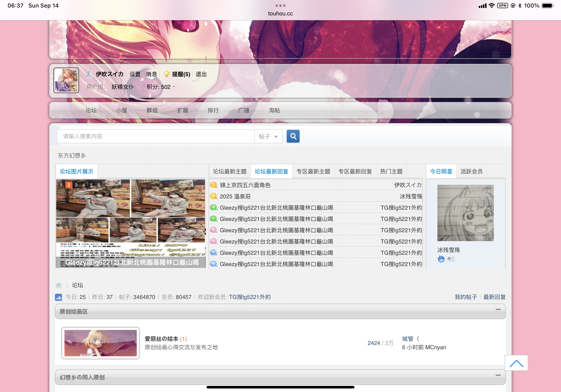561x392 pixels.
Task: Click rank 2 icon beside 2025 温泉莊
Action: coord(214,196)
